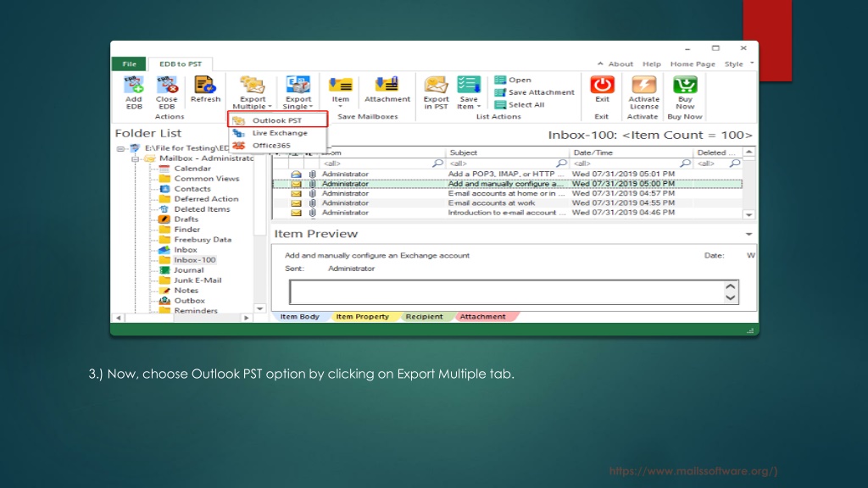Click folder list horizontal scroll right arrow

[247, 318]
